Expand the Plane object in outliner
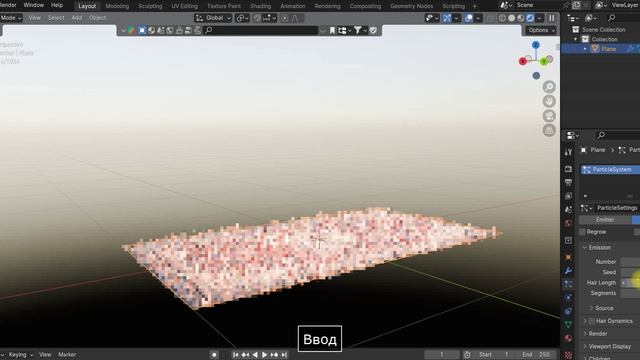 pyautogui.click(x=585, y=49)
